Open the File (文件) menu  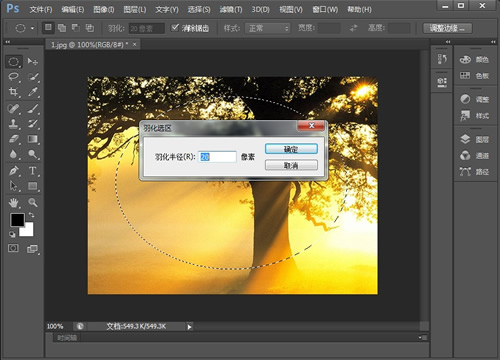click(x=41, y=9)
